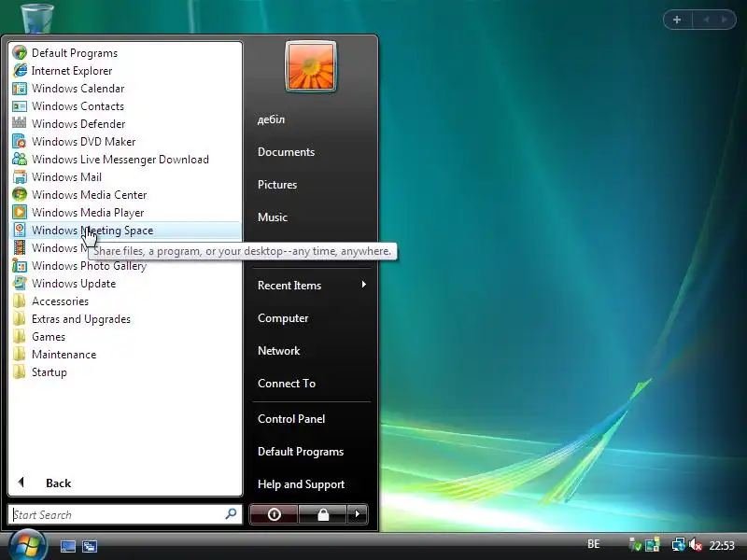
Task: Open the shutdown options arrow menu
Action: (358, 514)
